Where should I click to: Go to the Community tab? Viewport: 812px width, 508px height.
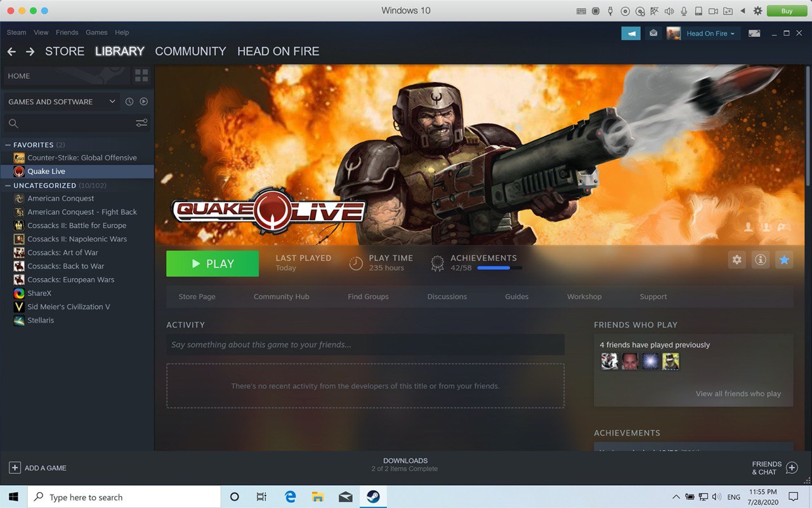[x=190, y=51]
